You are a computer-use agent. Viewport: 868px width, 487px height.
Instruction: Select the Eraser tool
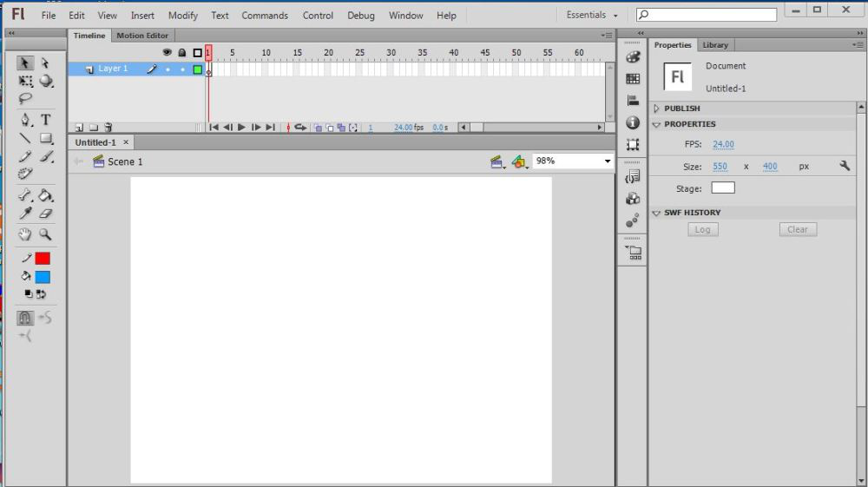pyautogui.click(x=46, y=213)
